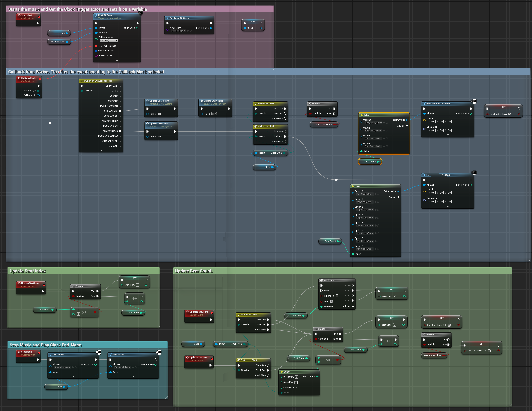Enable the Is Random checkbox on MultiGate
Viewport: 532px width, 411px height.
337,296
